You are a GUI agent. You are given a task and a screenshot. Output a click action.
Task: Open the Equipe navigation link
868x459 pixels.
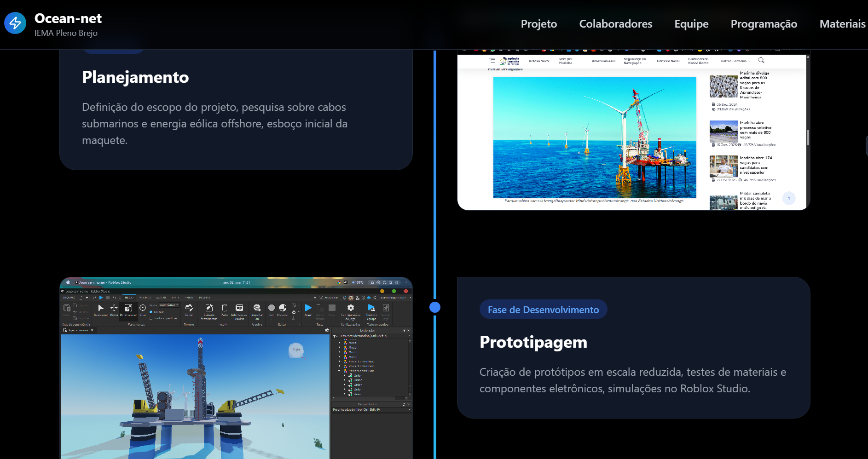tap(691, 24)
